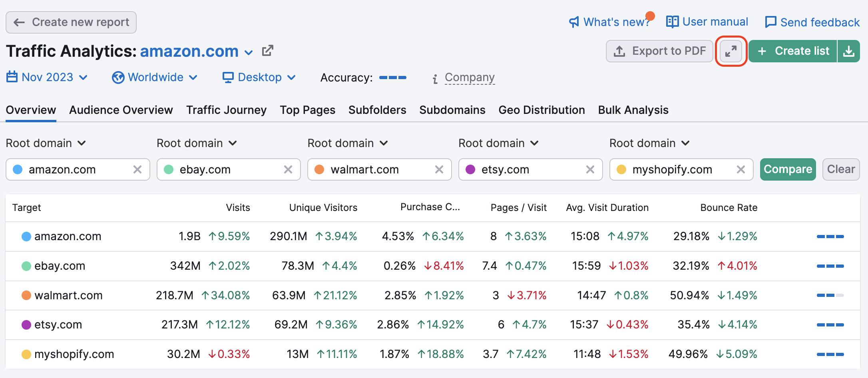Click the ebay.com domain input field

(x=229, y=169)
